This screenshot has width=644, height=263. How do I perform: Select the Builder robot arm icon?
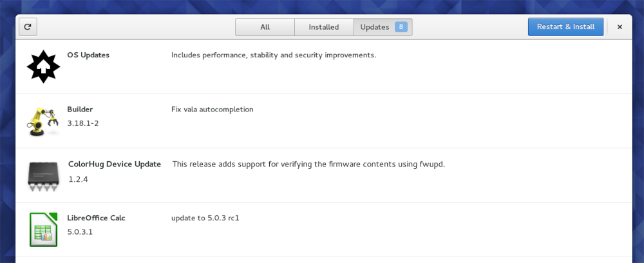(x=43, y=121)
